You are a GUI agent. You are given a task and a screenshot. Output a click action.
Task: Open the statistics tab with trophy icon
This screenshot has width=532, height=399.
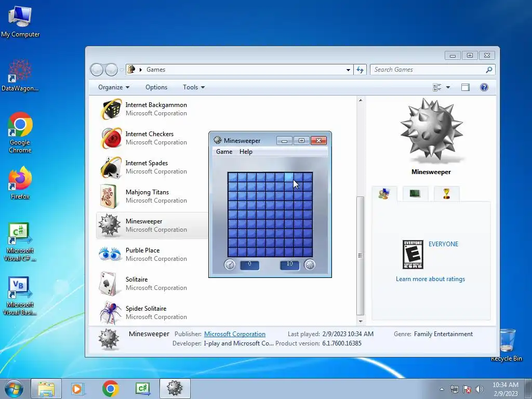click(446, 194)
